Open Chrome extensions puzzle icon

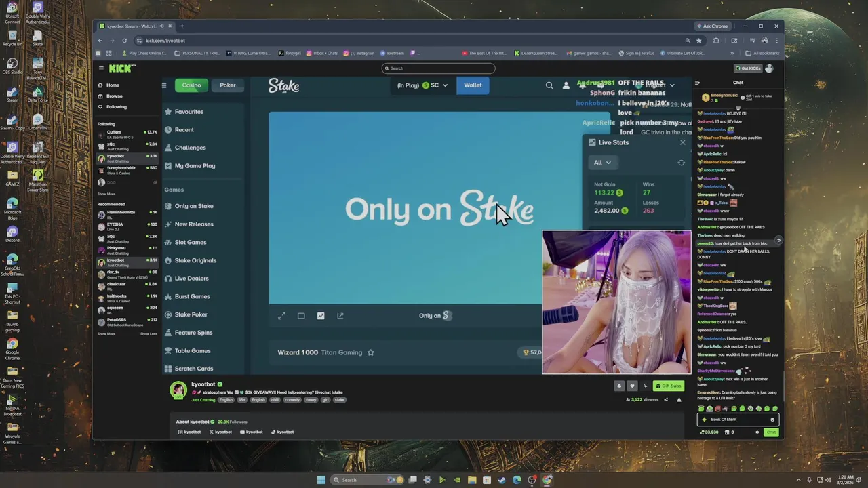716,41
